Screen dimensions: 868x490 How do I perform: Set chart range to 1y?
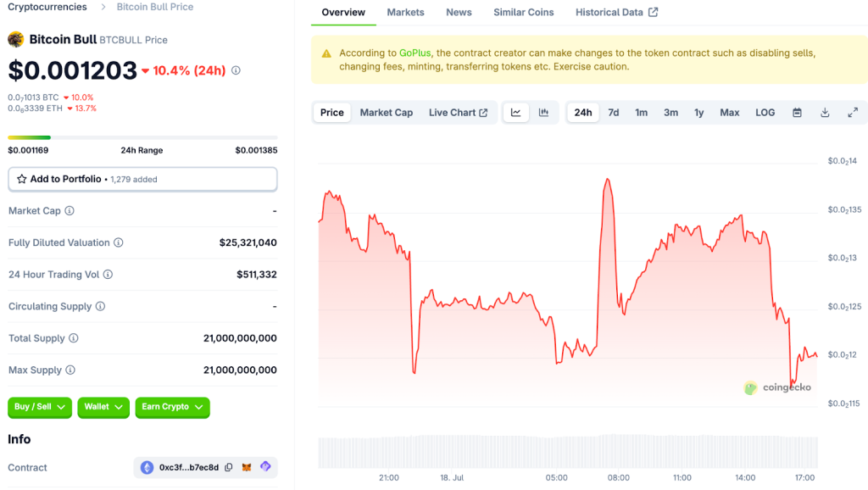pos(699,113)
